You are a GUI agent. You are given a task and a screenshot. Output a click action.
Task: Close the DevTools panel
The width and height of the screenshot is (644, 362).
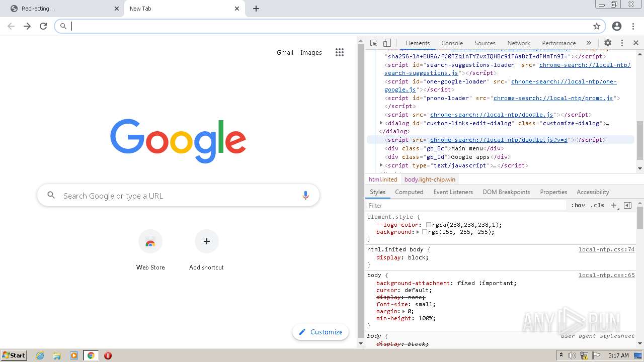[x=636, y=43]
